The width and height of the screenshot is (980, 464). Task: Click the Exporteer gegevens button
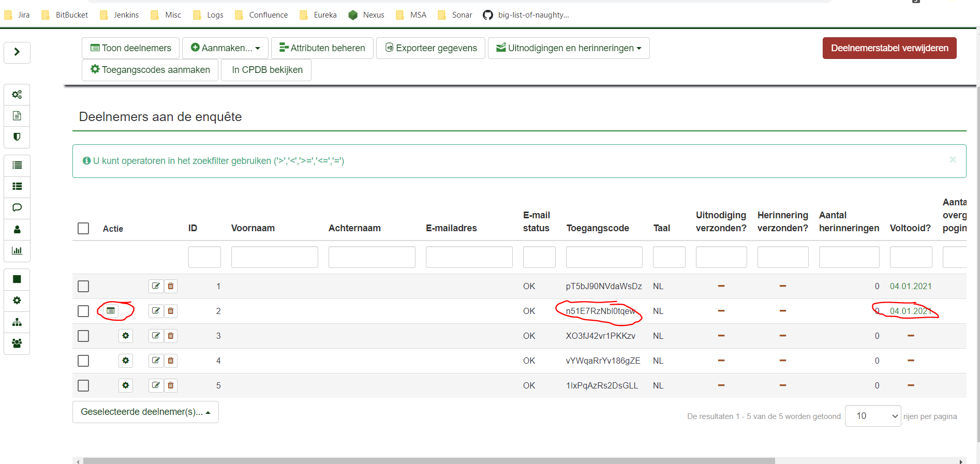(x=430, y=48)
